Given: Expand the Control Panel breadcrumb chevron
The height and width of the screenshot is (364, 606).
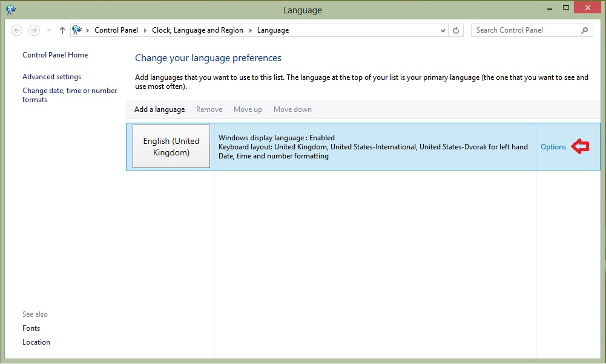Looking at the screenshot, I should 146,30.
